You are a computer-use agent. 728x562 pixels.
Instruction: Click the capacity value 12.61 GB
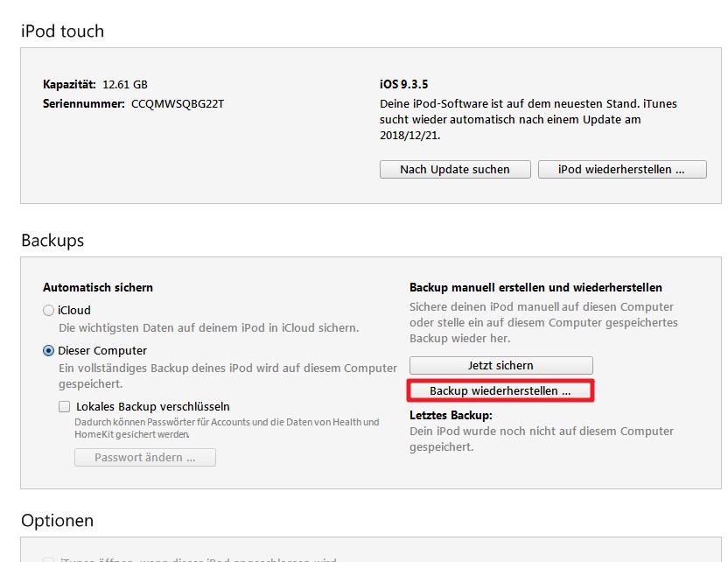click(125, 85)
